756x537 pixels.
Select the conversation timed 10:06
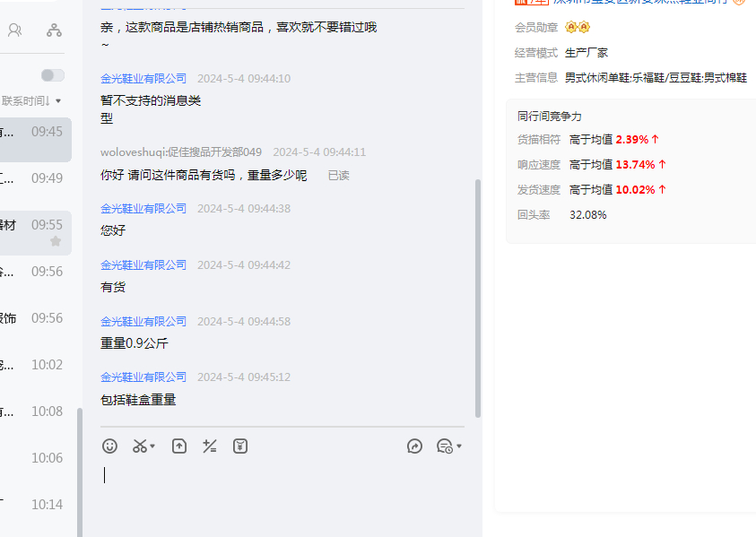36,465
